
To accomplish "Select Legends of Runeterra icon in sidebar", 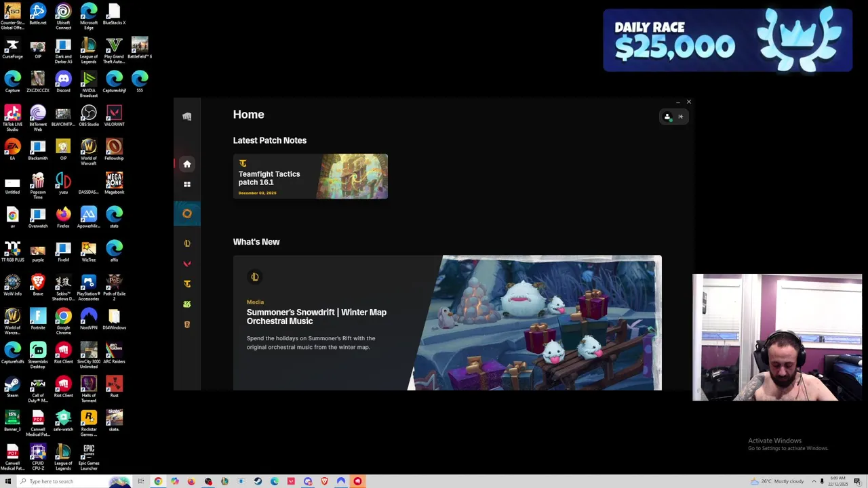I will pyautogui.click(x=187, y=325).
